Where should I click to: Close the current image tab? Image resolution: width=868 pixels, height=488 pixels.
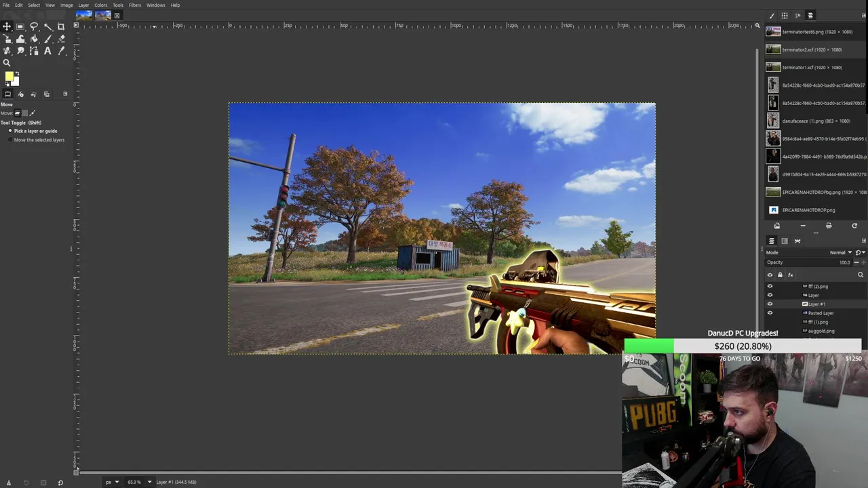pos(117,16)
